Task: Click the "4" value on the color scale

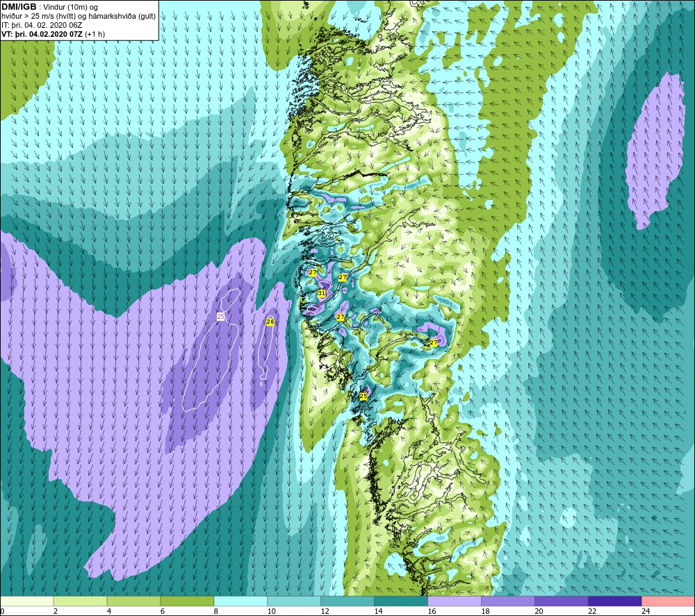Action: [109, 611]
